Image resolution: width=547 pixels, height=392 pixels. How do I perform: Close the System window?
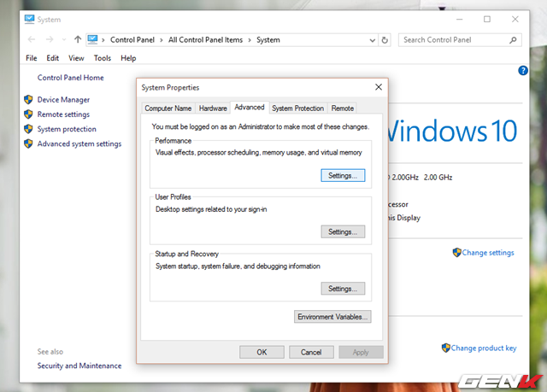515,19
